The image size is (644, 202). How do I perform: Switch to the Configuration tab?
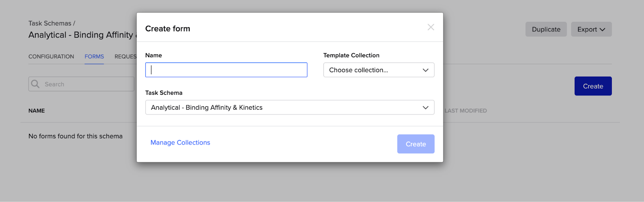(x=51, y=56)
